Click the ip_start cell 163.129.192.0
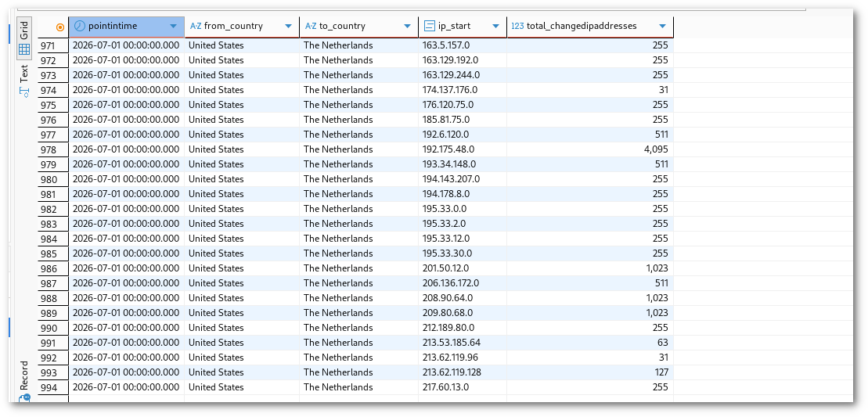The image size is (868, 417). 463,60
